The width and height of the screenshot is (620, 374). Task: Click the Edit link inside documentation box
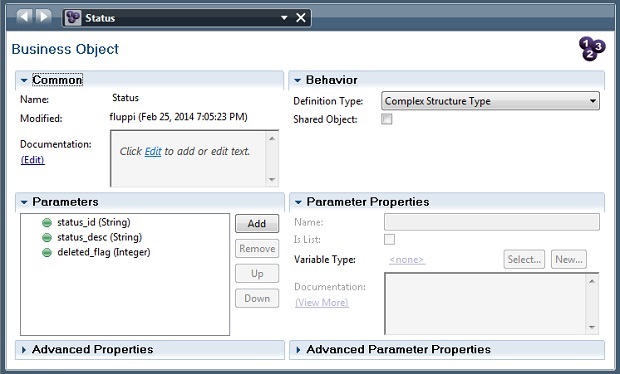coord(153,151)
